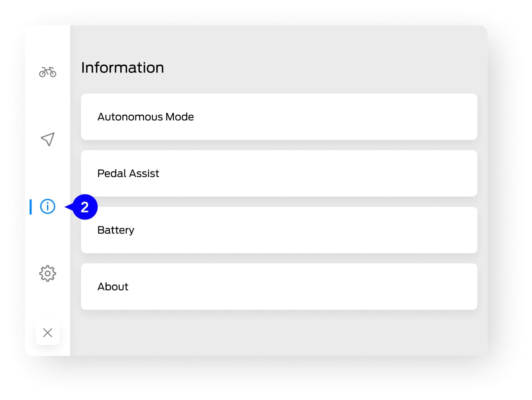Click the active selection indicator bar

tap(30, 207)
